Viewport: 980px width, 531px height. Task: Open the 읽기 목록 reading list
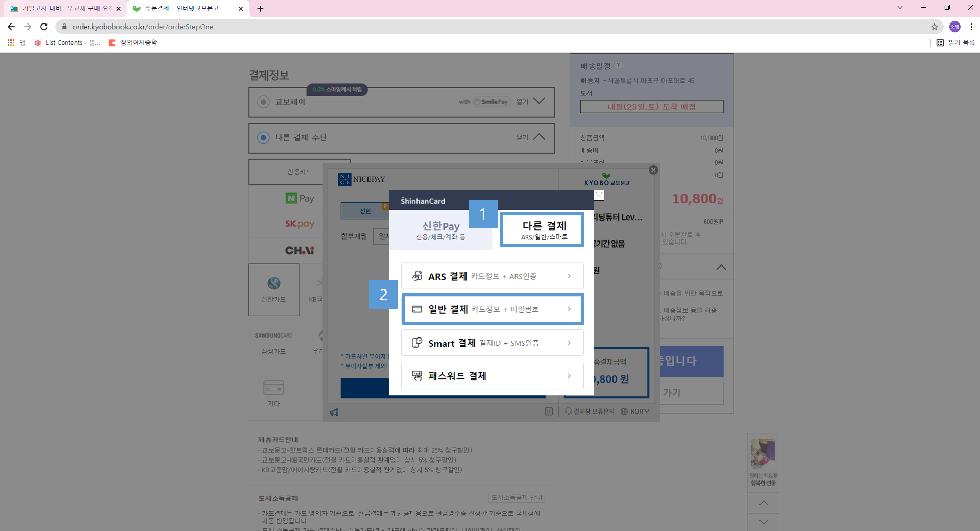point(955,43)
